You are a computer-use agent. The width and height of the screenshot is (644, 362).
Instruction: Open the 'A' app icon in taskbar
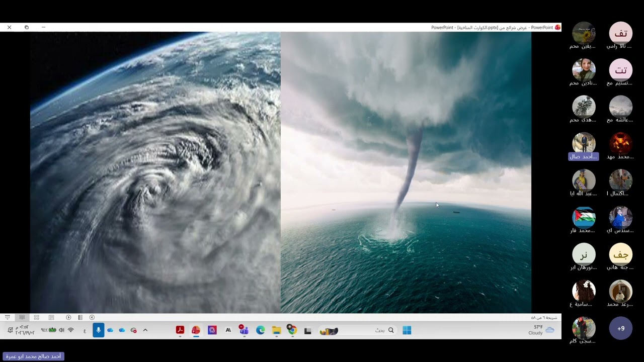point(228,330)
